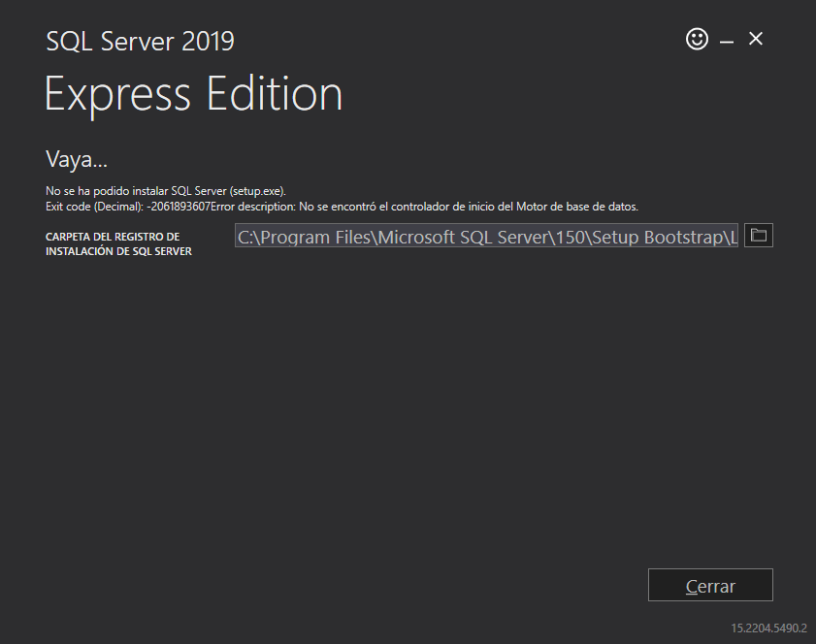Viewport: 816px width, 644px height.
Task: Click the setup log folder path field
Action: 486,236
